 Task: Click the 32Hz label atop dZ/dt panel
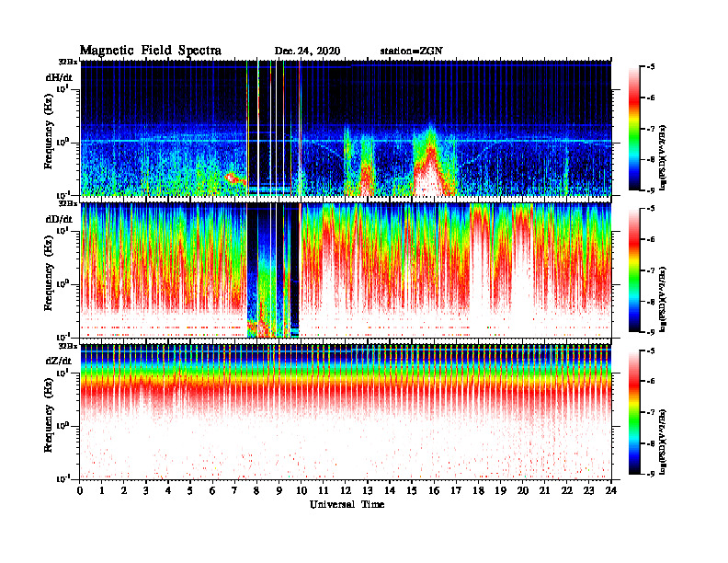pos(68,346)
